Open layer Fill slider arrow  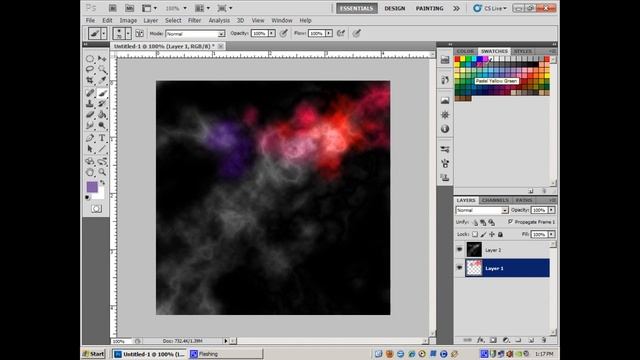coord(551,234)
